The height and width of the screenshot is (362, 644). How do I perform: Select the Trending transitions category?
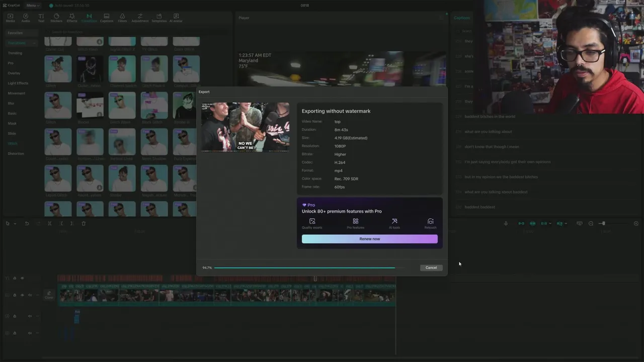pos(15,53)
